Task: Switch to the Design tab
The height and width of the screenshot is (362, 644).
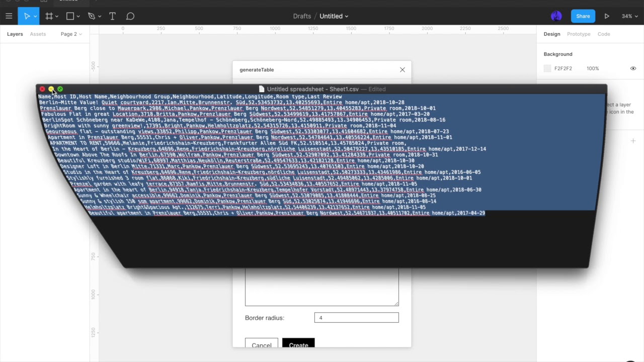Action: (551, 34)
